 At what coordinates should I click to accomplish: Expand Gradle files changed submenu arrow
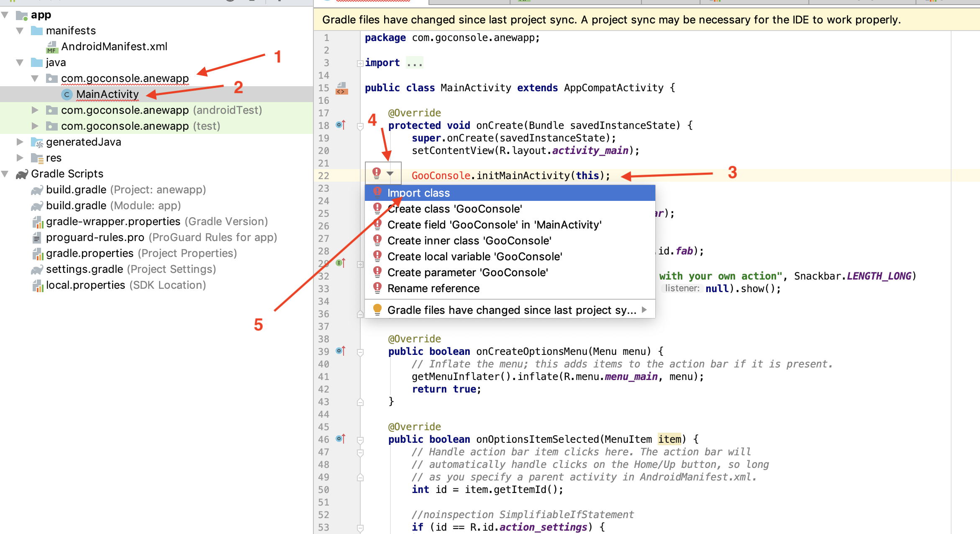(x=644, y=310)
